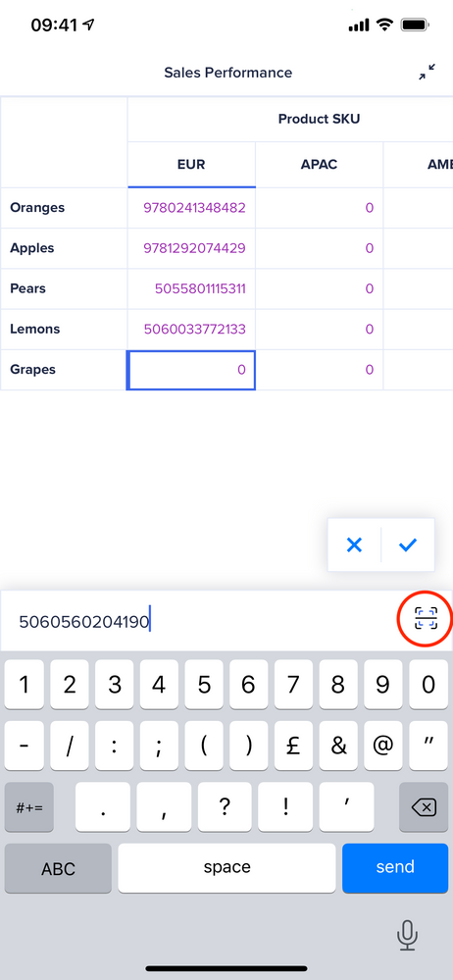Tap the barcode scanner icon
This screenshot has height=980, width=453.
tap(426, 618)
